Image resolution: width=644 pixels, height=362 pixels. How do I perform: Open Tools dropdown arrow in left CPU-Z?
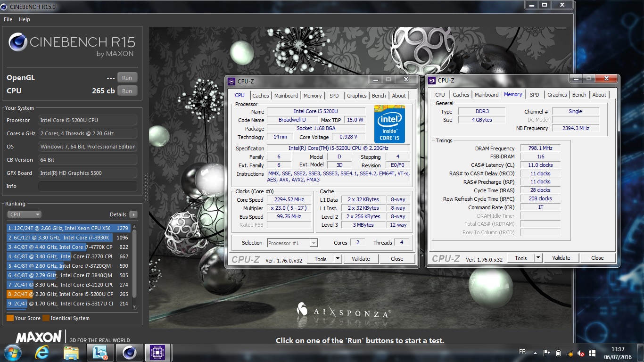[338, 259]
